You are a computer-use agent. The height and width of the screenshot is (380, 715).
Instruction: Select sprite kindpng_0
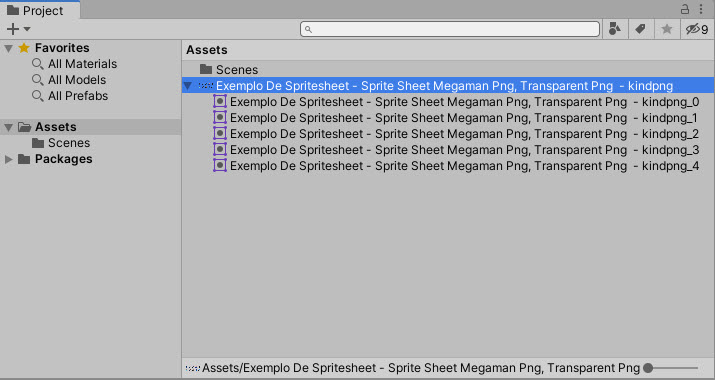coord(464,102)
